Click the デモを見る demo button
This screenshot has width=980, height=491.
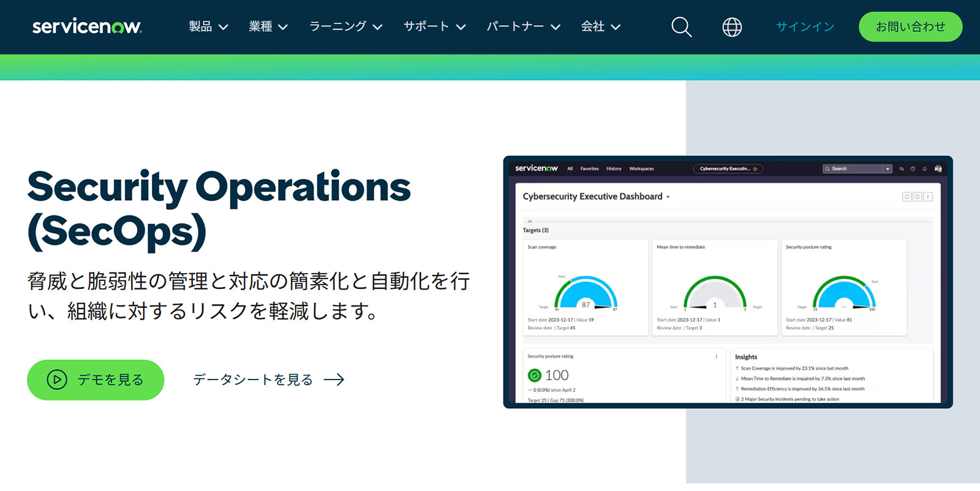point(96,380)
